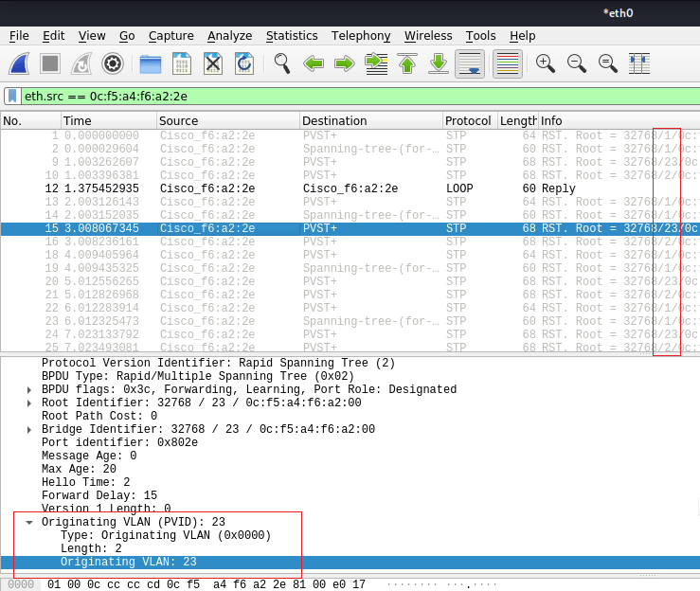Collapse the Originating VLAN (PVID) tree node
Image resolution: width=700 pixels, height=591 pixels.
29,522
